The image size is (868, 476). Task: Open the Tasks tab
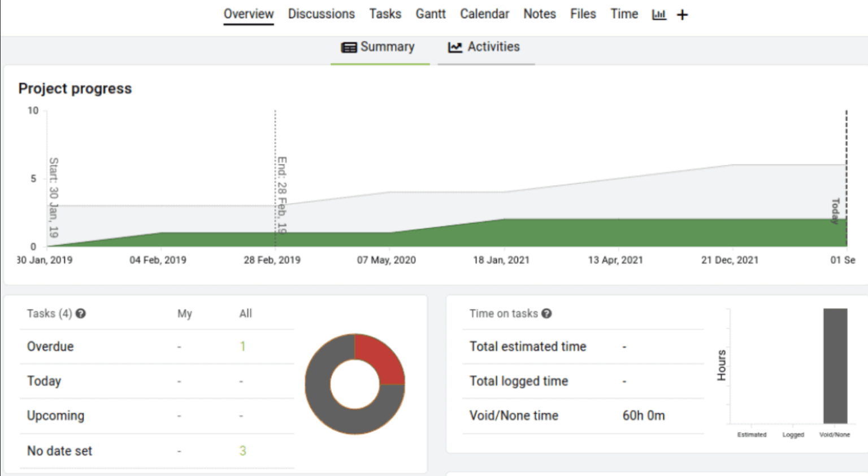[x=385, y=14]
